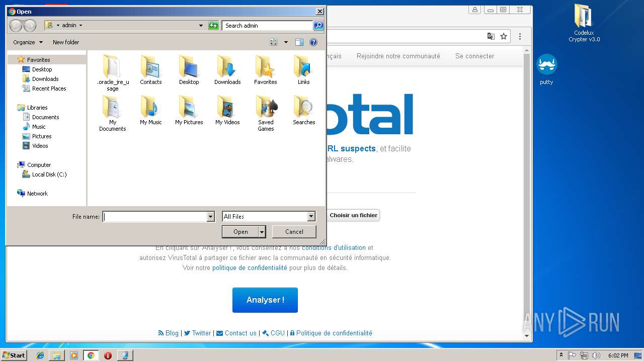644x362 pixels.
Task: Select Favorites in navigation pane
Action: point(38,60)
